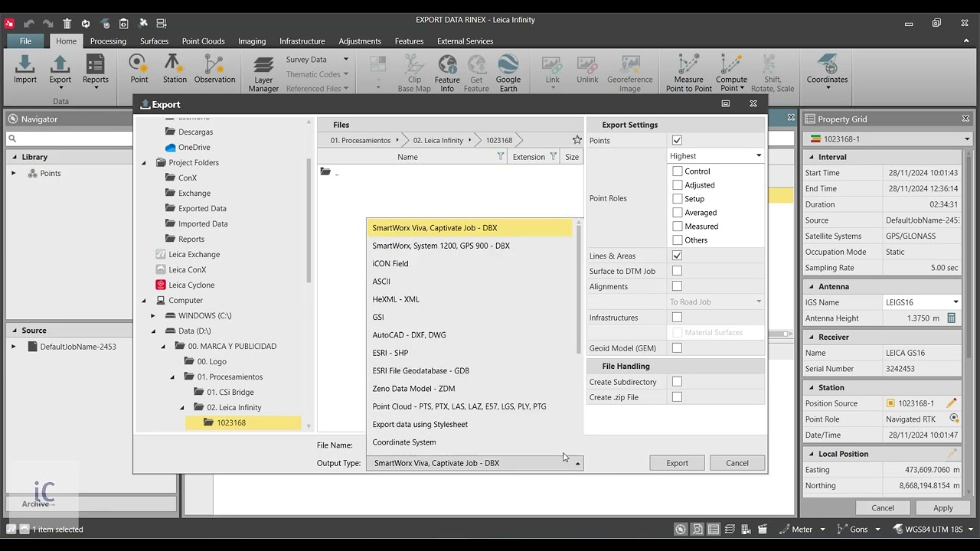Screen dimensions: 980x551
Task: Switch to the Surfaces tab
Action: point(154,41)
